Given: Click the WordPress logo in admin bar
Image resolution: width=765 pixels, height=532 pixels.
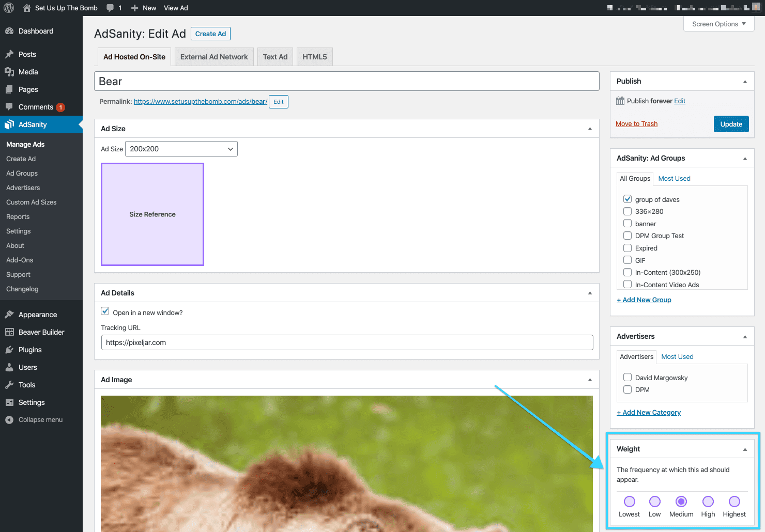Looking at the screenshot, I should 9,8.
